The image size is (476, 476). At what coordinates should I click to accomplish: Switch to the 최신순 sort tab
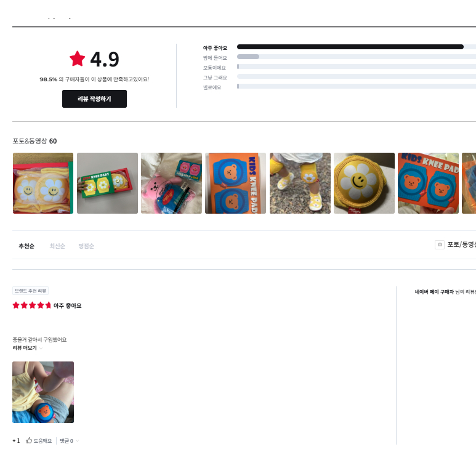pyautogui.click(x=57, y=246)
